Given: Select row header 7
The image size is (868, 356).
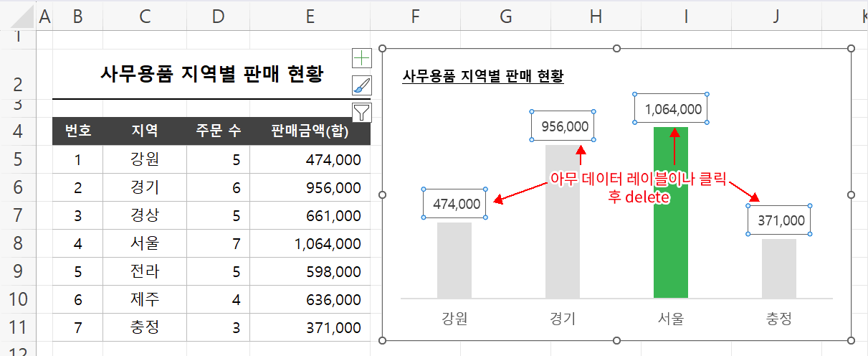Looking at the screenshot, I should (18, 215).
